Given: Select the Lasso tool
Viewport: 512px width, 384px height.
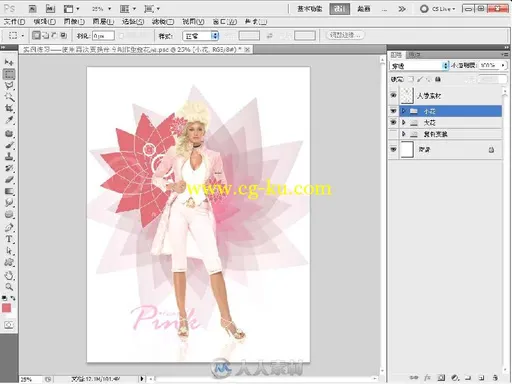Looking at the screenshot, I should click(9, 86).
